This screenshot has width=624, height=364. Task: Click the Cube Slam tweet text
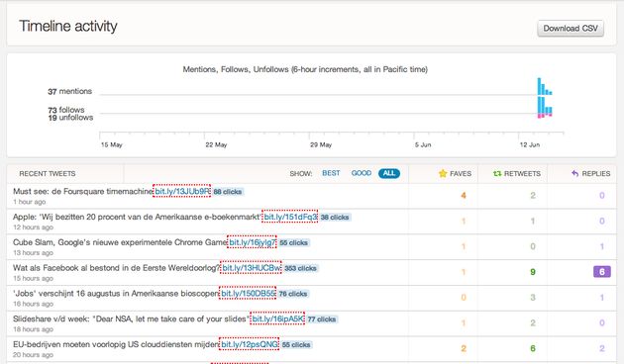(x=120, y=242)
